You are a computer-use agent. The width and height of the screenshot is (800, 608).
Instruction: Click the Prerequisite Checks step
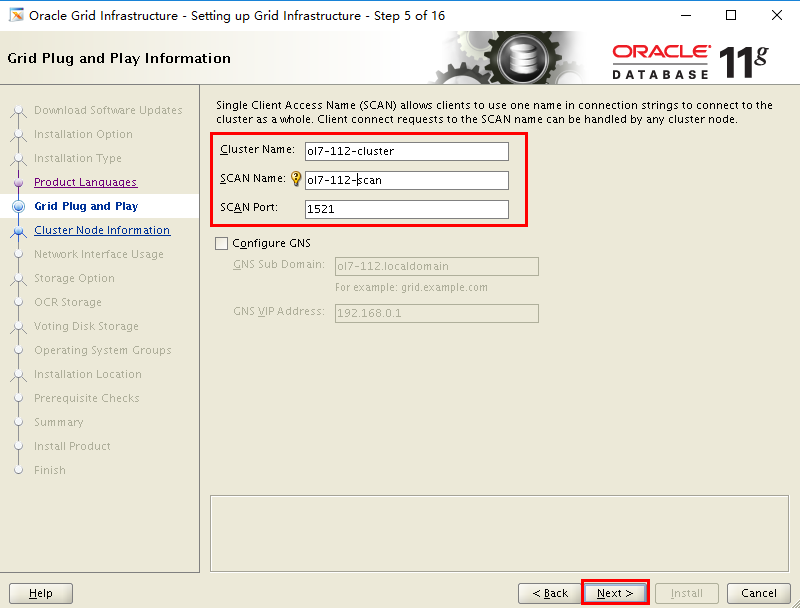click(87, 398)
